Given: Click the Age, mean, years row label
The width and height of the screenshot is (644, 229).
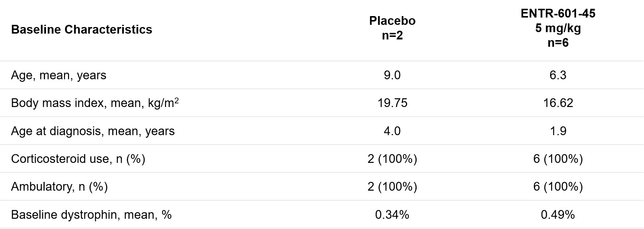Looking at the screenshot, I should coord(59,75).
